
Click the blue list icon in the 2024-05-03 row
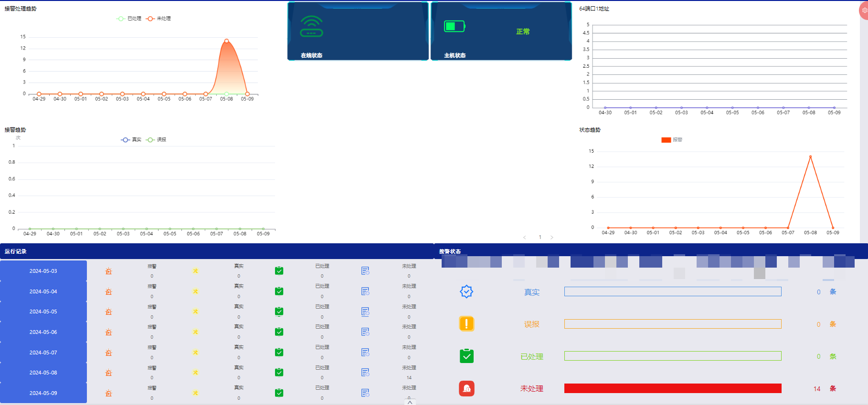[365, 271]
